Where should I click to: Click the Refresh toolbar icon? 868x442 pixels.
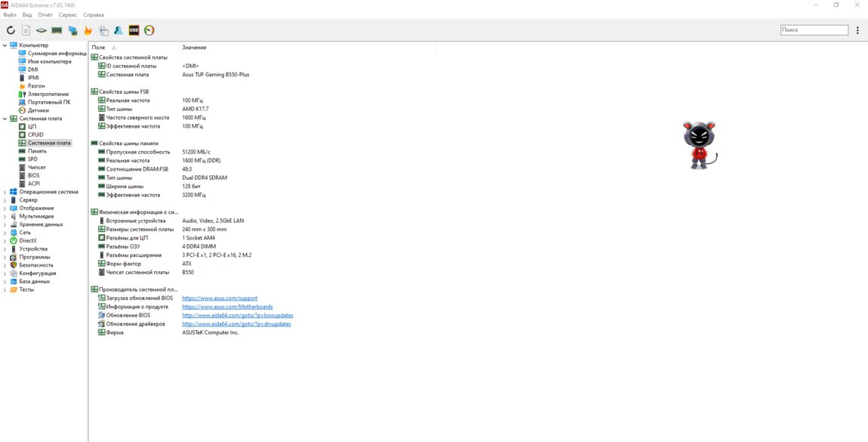(11, 30)
